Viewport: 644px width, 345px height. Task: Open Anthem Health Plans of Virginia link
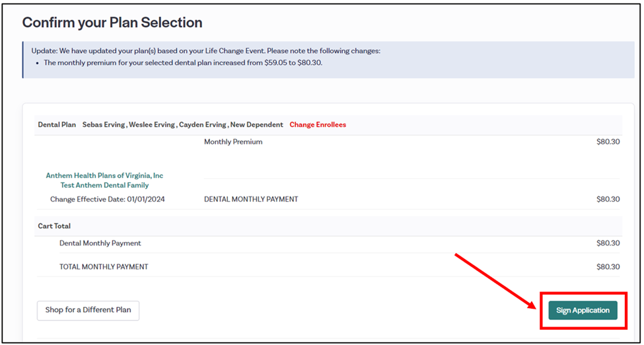tap(104, 176)
